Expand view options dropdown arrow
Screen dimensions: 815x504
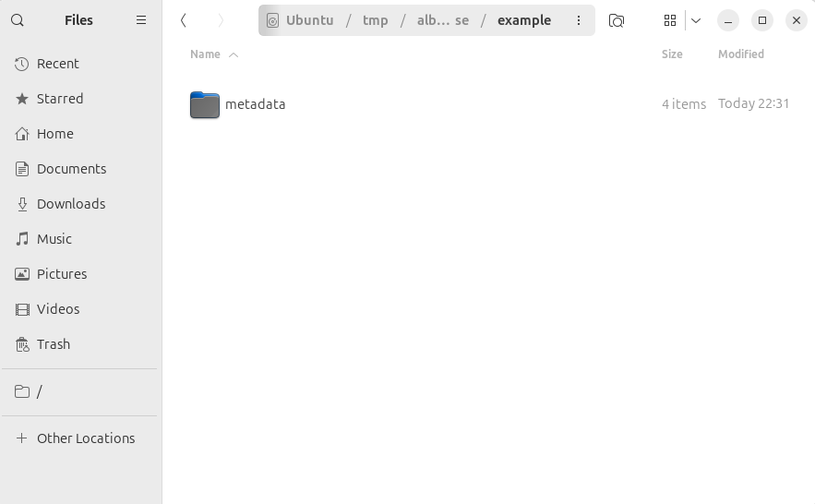(696, 20)
